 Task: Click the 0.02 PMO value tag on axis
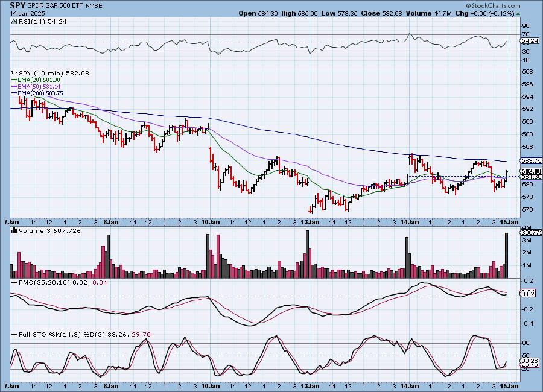tap(529, 294)
